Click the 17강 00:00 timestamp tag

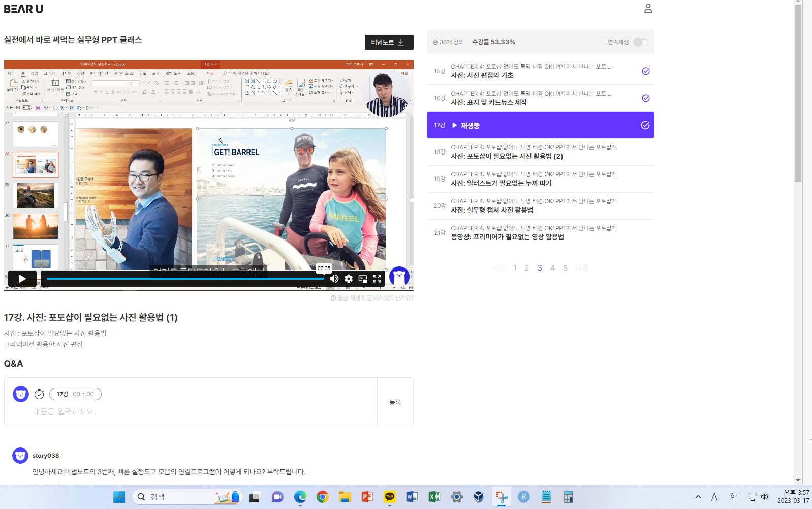click(x=75, y=394)
